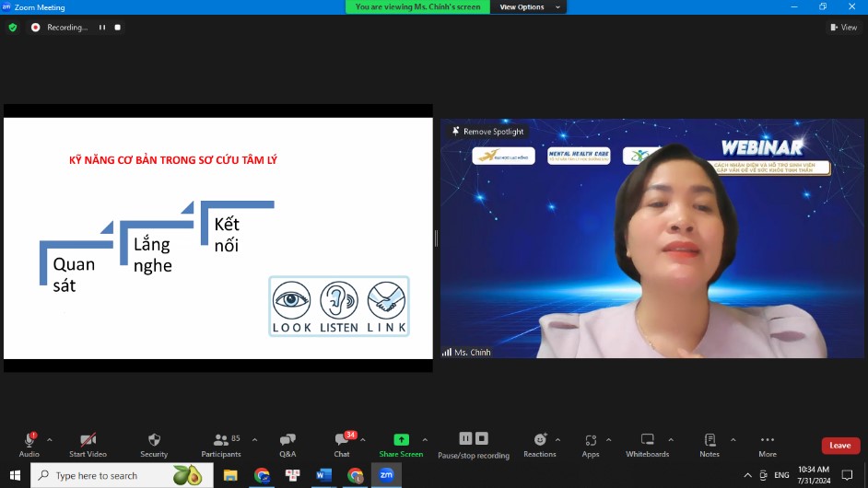Click the divider handle between screen and video
868x488 pixels.
[x=436, y=238]
